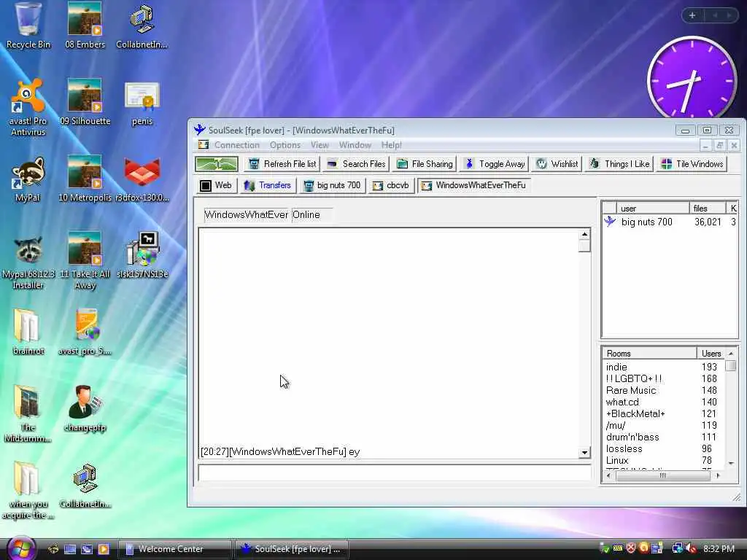The height and width of the screenshot is (560, 747).
Task: Click the taskbar clock showing 8:32 PM
Action: pyautogui.click(x=719, y=549)
